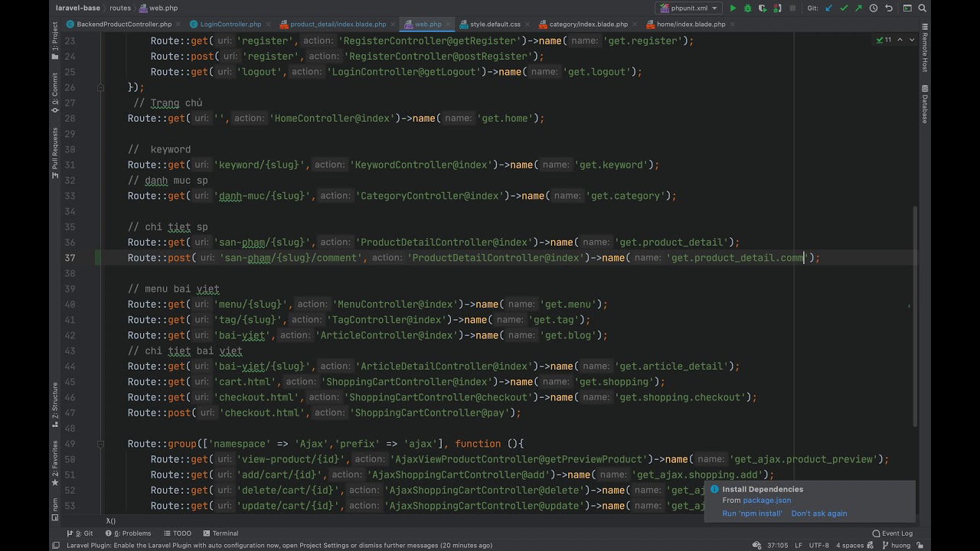Click the web.php breadcrumb file
Screen dimensions: 980x551
pyautogui.click(x=158, y=8)
